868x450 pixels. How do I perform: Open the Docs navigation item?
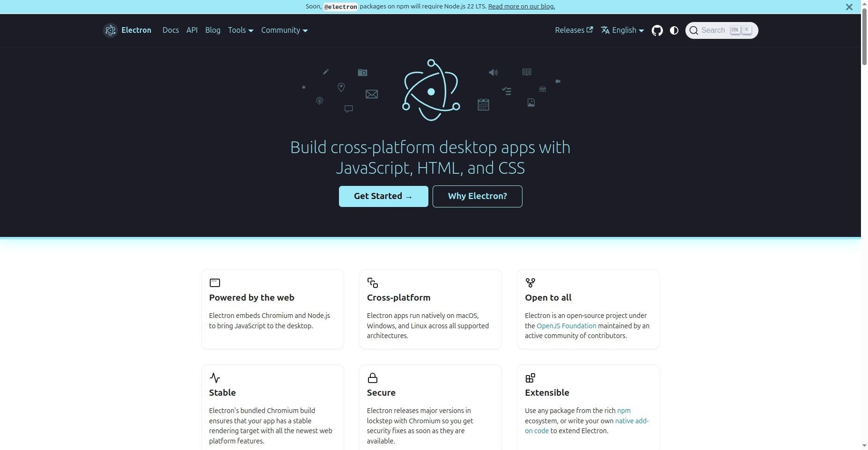point(171,30)
